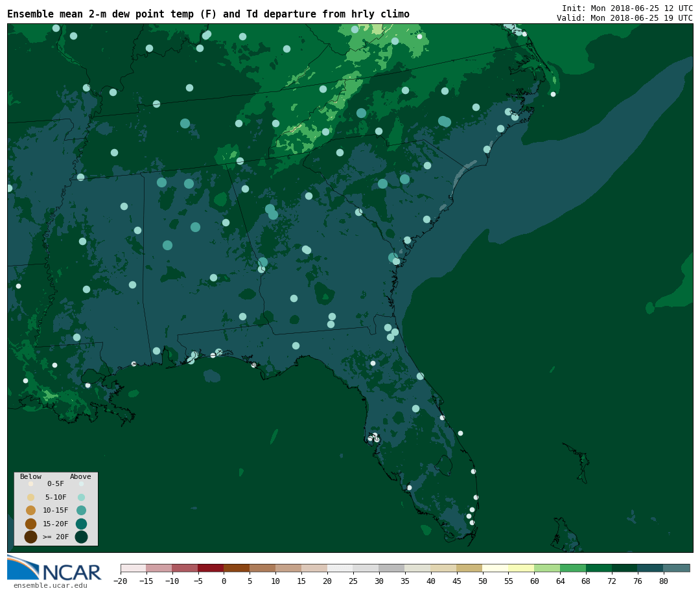
Task: Click the Below 0-5F legend circle
Action: pos(31,483)
